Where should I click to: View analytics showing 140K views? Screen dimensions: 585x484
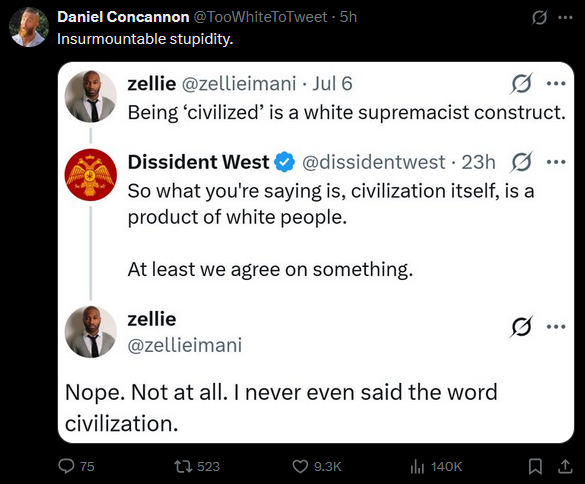[417, 466]
